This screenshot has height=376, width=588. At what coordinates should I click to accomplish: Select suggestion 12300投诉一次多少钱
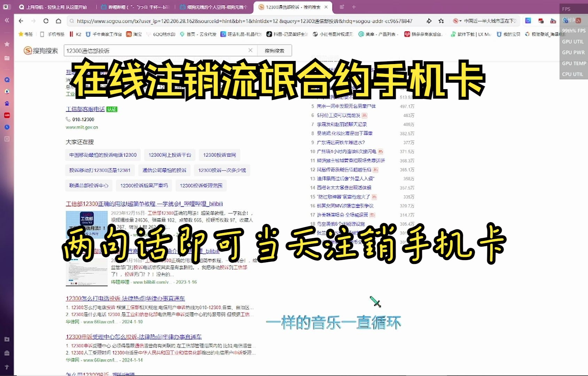click(x=222, y=170)
